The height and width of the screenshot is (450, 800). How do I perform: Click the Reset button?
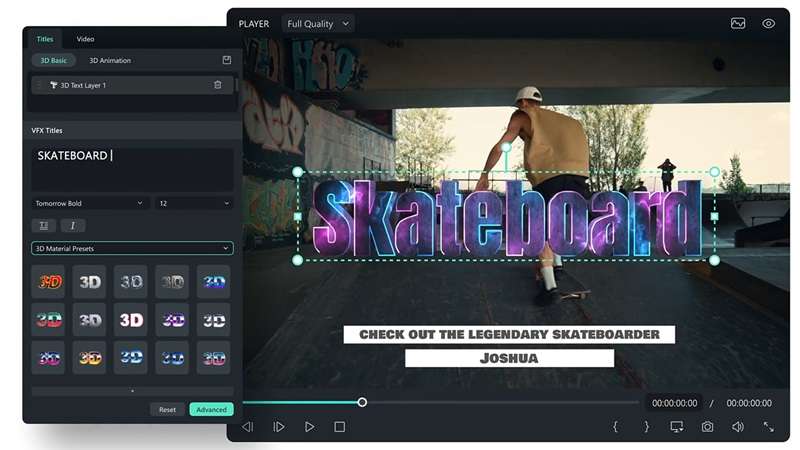pyautogui.click(x=167, y=410)
